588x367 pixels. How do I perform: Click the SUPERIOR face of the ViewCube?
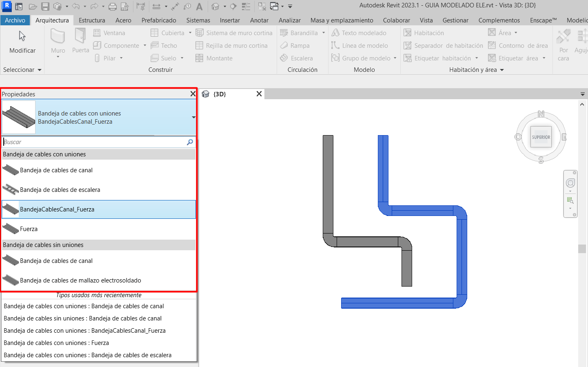[x=541, y=137]
